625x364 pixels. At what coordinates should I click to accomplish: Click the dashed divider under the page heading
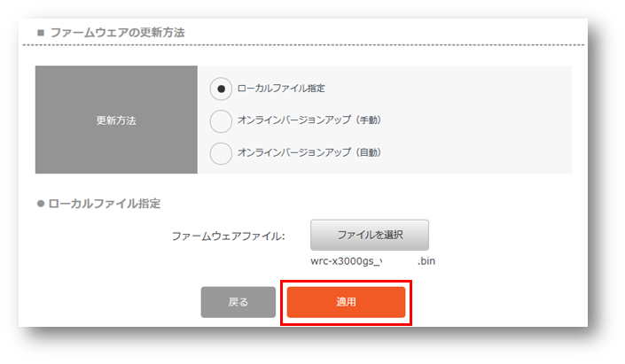(x=301, y=45)
